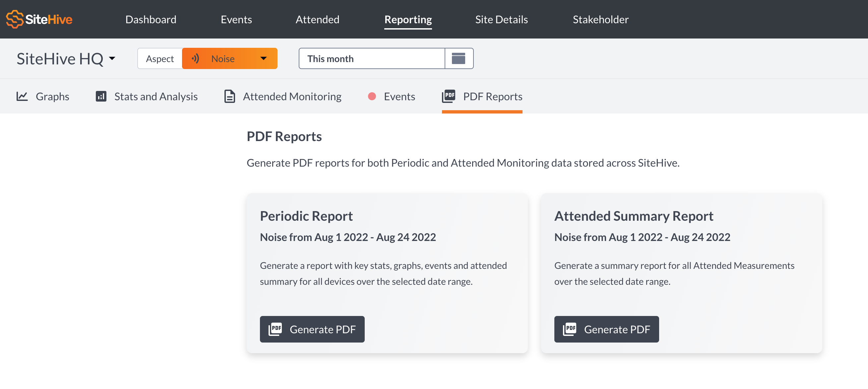
Task: Click the SiteHive logo
Action: [39, 19]
